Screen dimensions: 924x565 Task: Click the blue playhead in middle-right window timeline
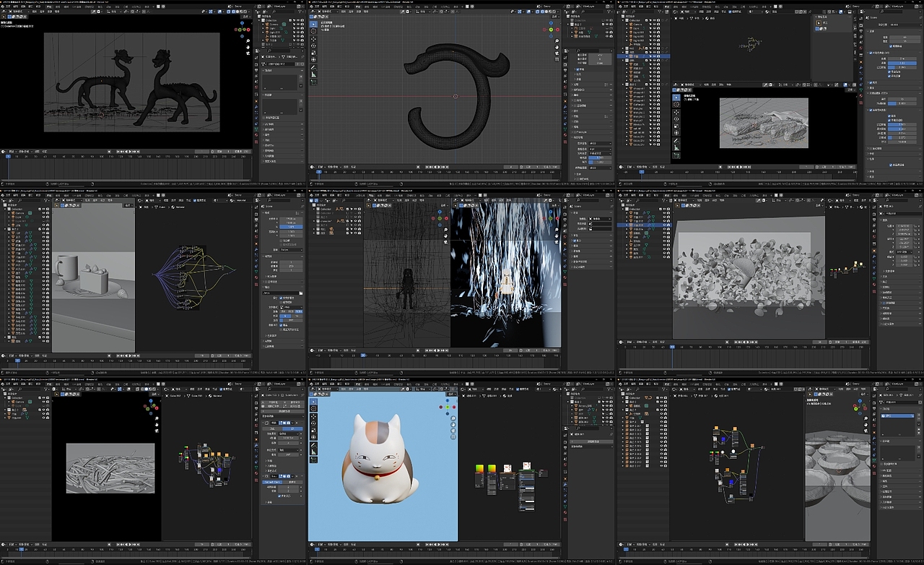pos(672,347)
